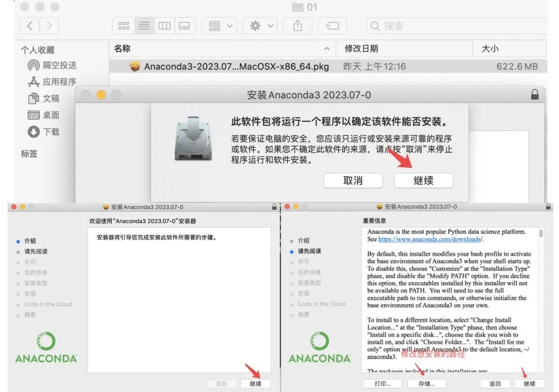Click 继续 in the security prompt
The image size is (559, 392).
click(423, 181)
